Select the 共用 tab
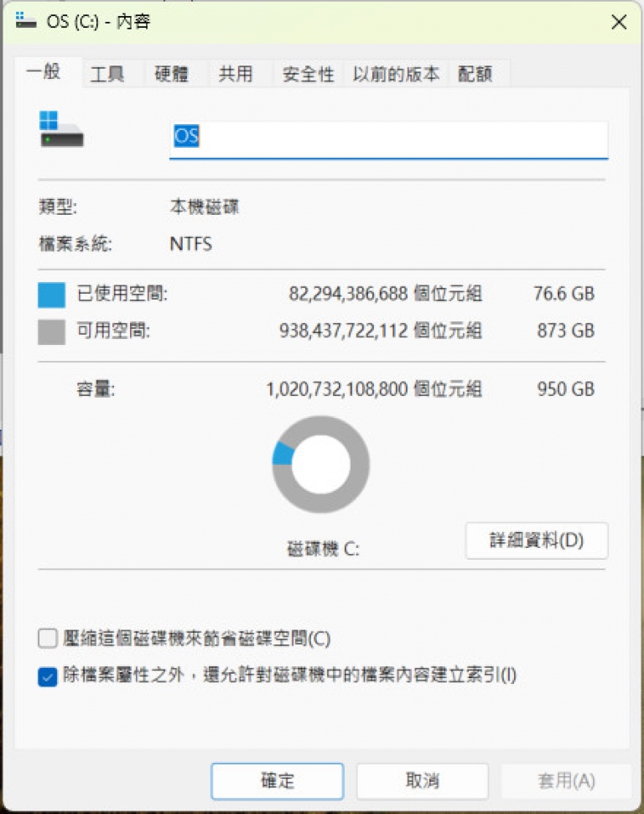 coord(236,74)
